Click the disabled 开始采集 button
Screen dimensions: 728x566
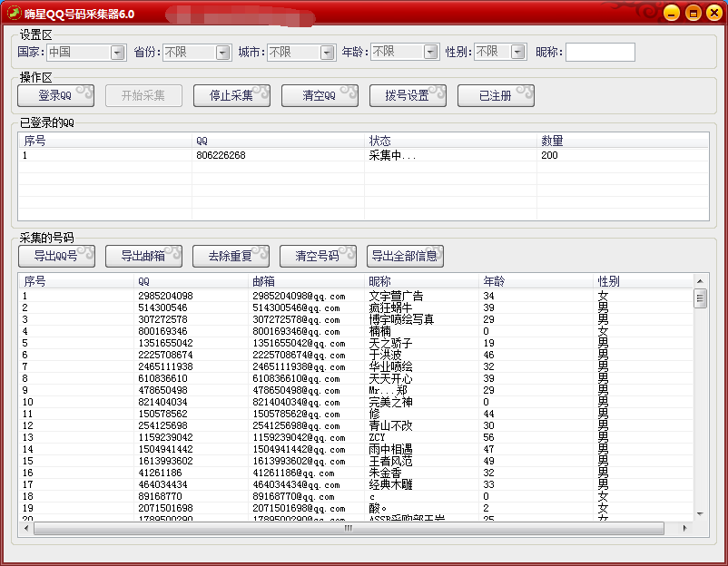143,95
